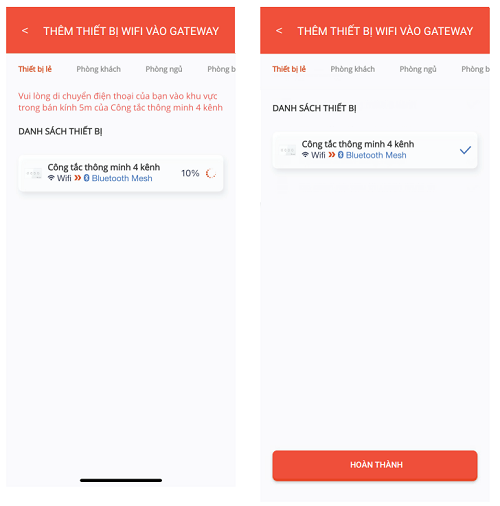Click the loading spinner beside 10%
This screenshot has height=506, width=500.
[x=211, y=173]
